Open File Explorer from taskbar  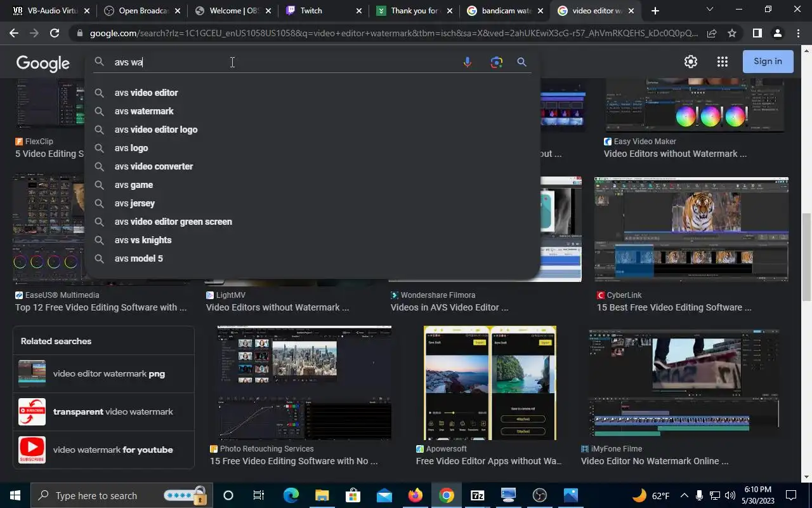coord(322,495)
